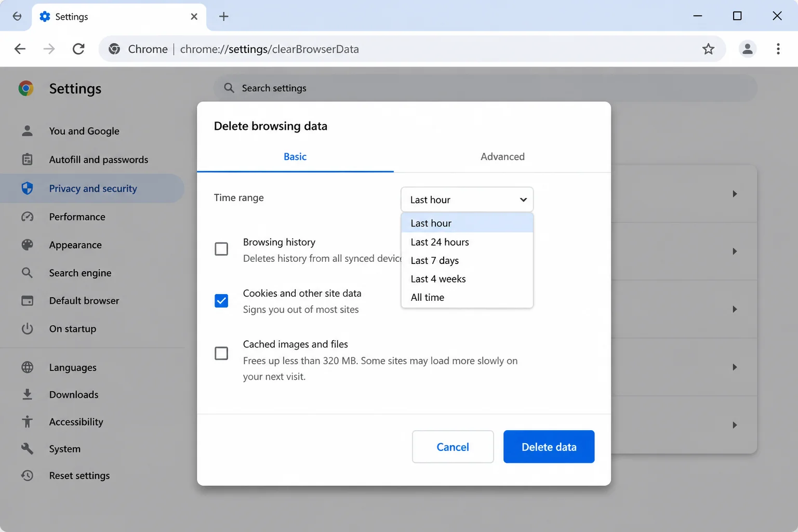
Task: Close the Settings tab
Action: pyautogui.click(x=194, y=17)
